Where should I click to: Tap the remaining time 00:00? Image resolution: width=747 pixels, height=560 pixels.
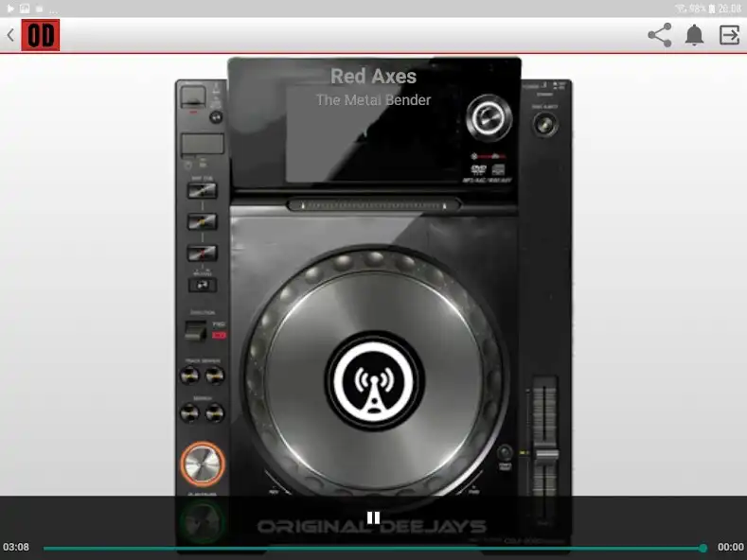tap(730, 547)
